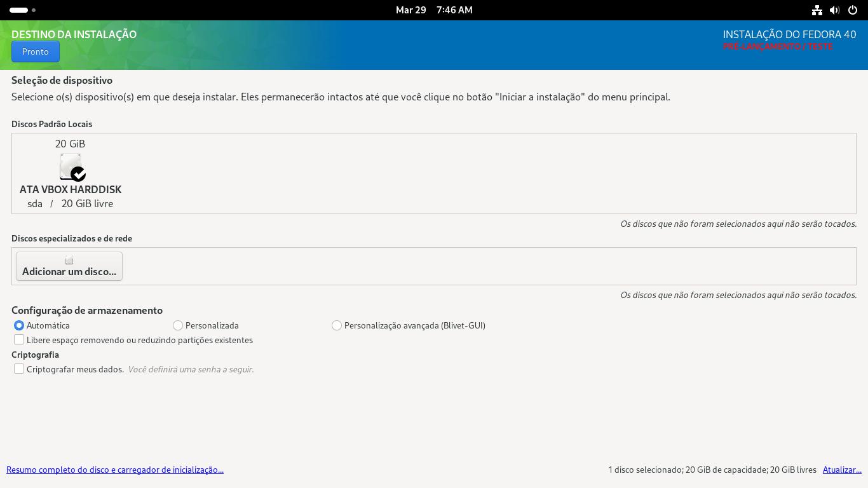
Task: Open 'Resumo completo do disco' link
Action: (x=115, y=470)
